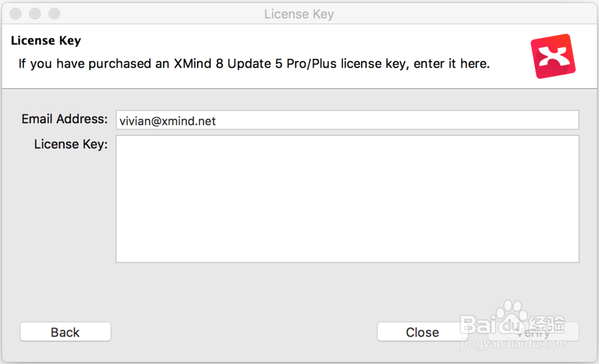
Task: Close the window using leftmost title-bar circle
Action: [16, 14]
